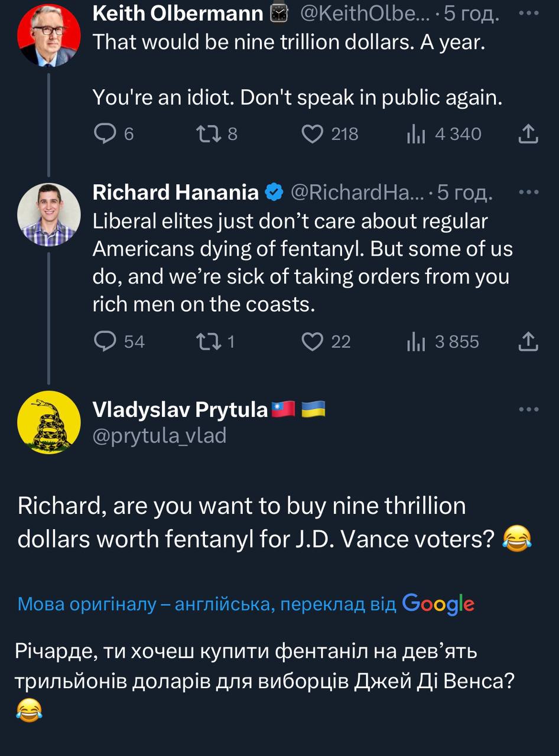Open more options on Keith Olbermann's tweet
The height and width of the screenshot is (756, 559).
(528, 13)
